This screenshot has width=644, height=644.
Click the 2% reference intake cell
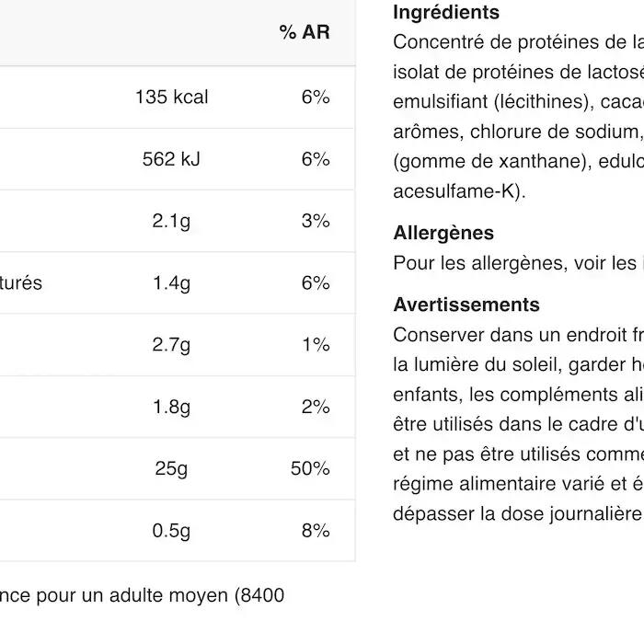pyautogui.click(x=316, y=407)
